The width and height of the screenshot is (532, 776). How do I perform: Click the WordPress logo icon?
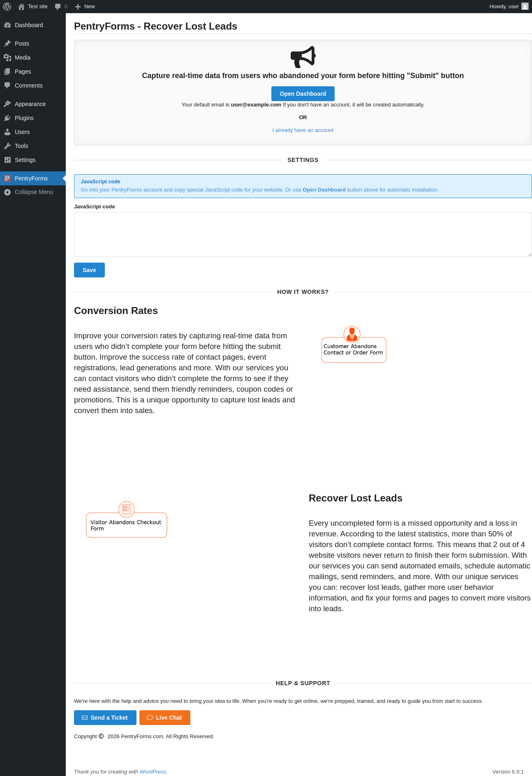pos(7,7)
